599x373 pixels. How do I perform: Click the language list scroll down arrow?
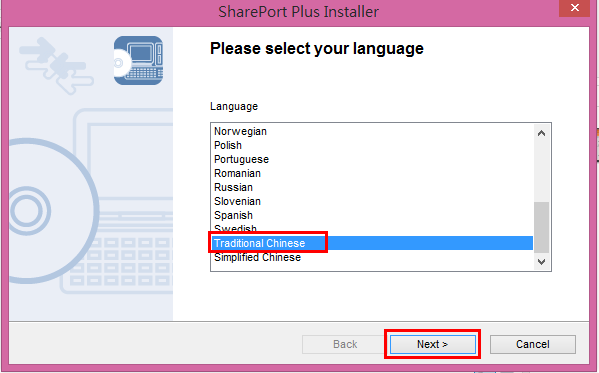(541, 262)
